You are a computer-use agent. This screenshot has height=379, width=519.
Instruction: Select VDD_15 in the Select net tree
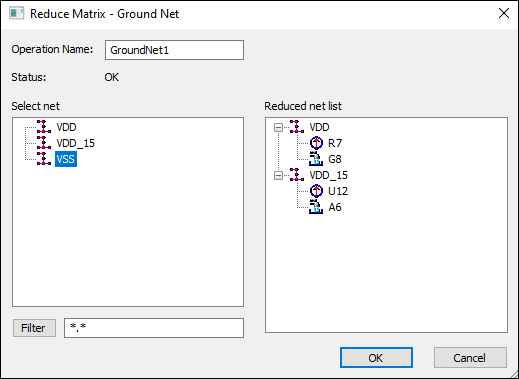[76, 143]
